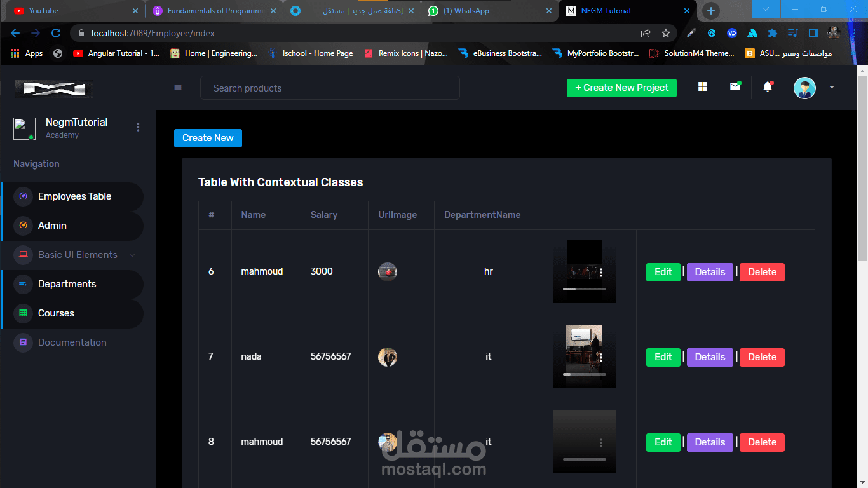Open the Extensions puzzle piece menu

773,33
